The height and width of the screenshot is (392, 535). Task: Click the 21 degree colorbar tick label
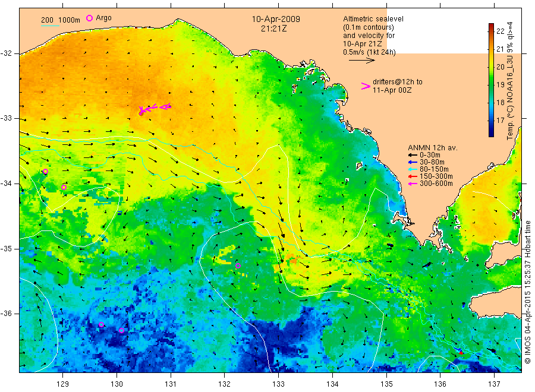(x=500, y=49)
